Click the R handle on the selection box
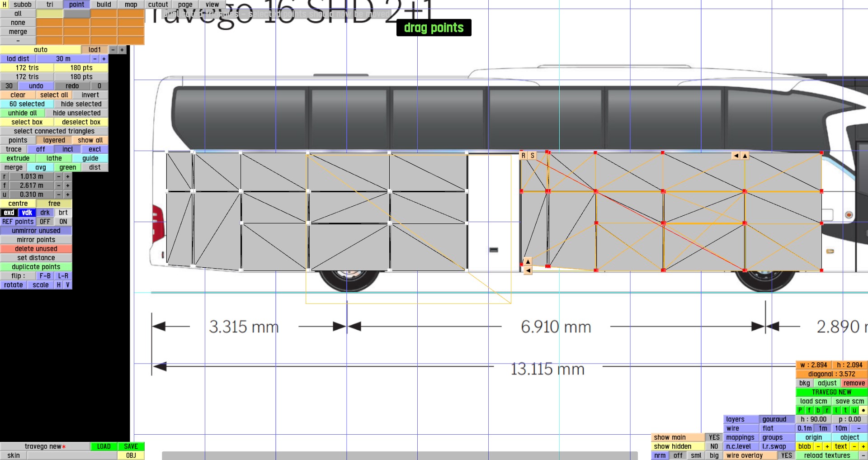Image resolution: width=868 pixels, height=460 pixels. [524, 156]
